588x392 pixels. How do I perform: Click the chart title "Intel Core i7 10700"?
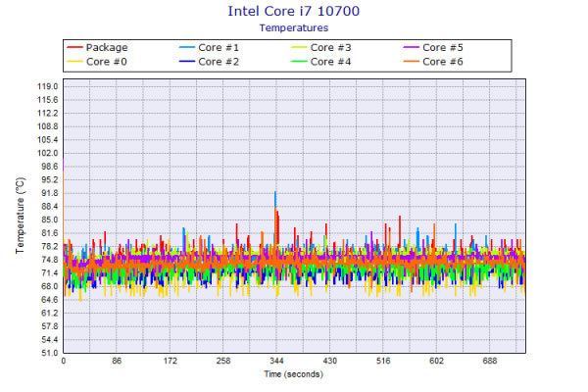[x=294, y=11]
